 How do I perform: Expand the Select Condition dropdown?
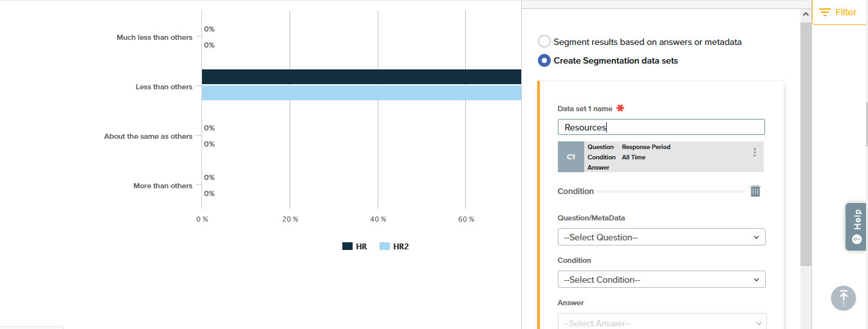[661, 280]
